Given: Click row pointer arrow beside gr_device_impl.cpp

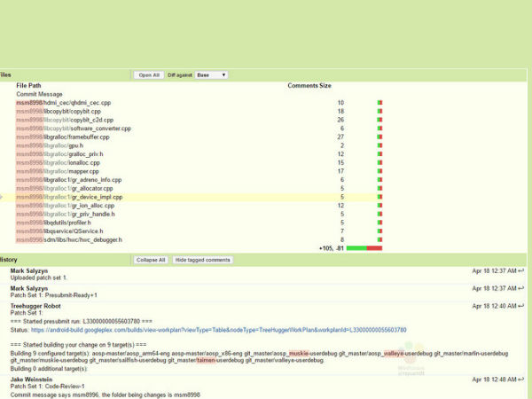Looking at the screenshot, I should pyautogui.click(x=3, y=197).
